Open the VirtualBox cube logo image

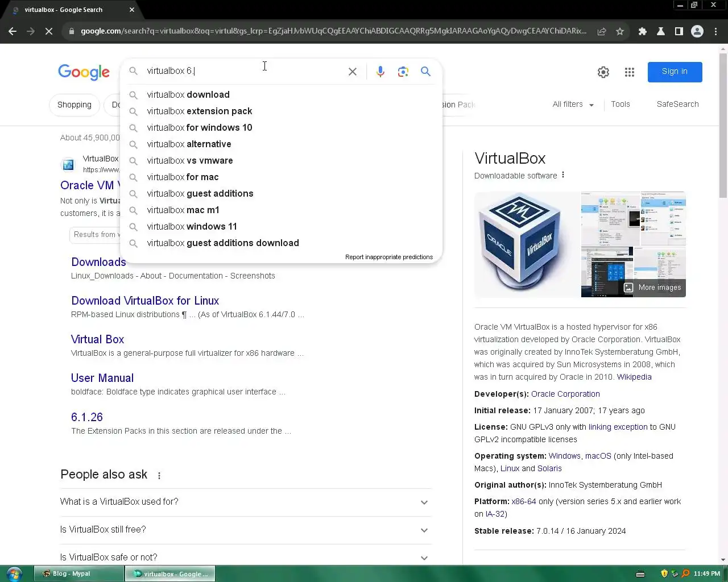[527, 244]
